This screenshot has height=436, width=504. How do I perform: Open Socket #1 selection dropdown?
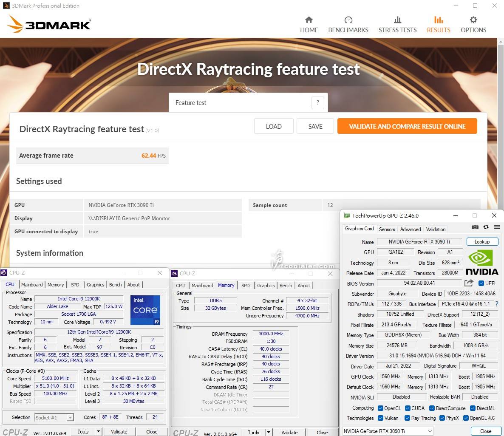point(54,417)
